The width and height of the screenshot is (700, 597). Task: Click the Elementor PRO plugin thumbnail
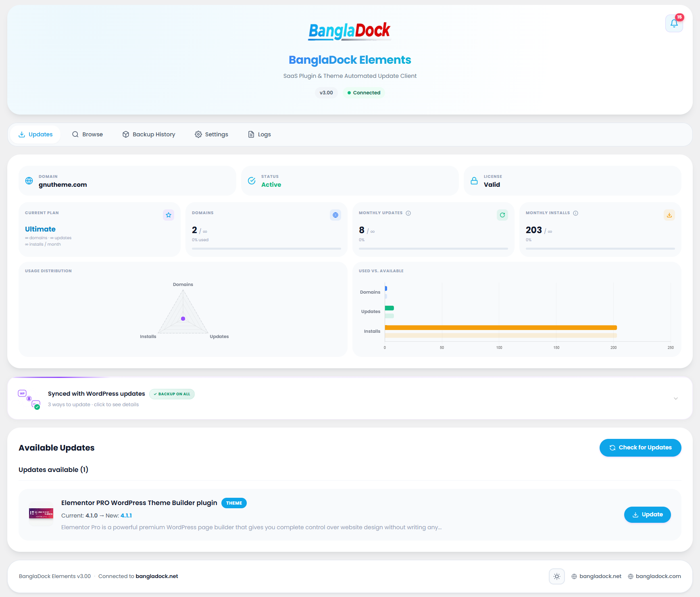[41, 514]
